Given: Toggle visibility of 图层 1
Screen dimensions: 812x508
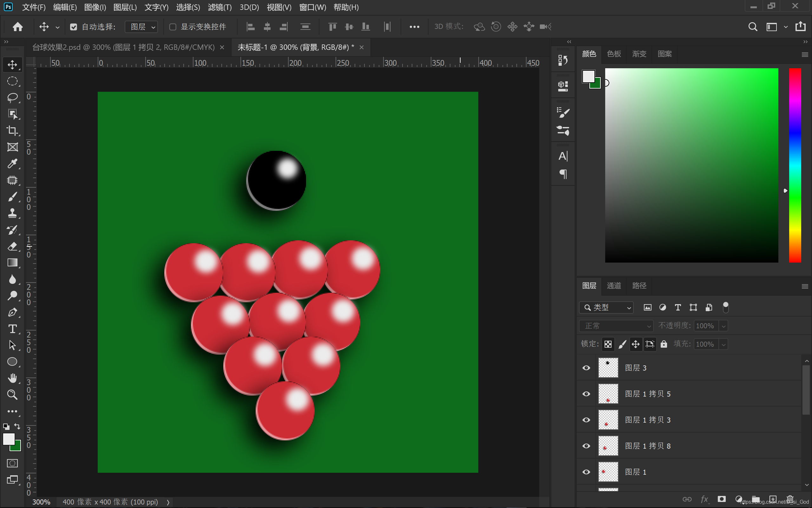Looking at the screenshot, I should 586,472.
